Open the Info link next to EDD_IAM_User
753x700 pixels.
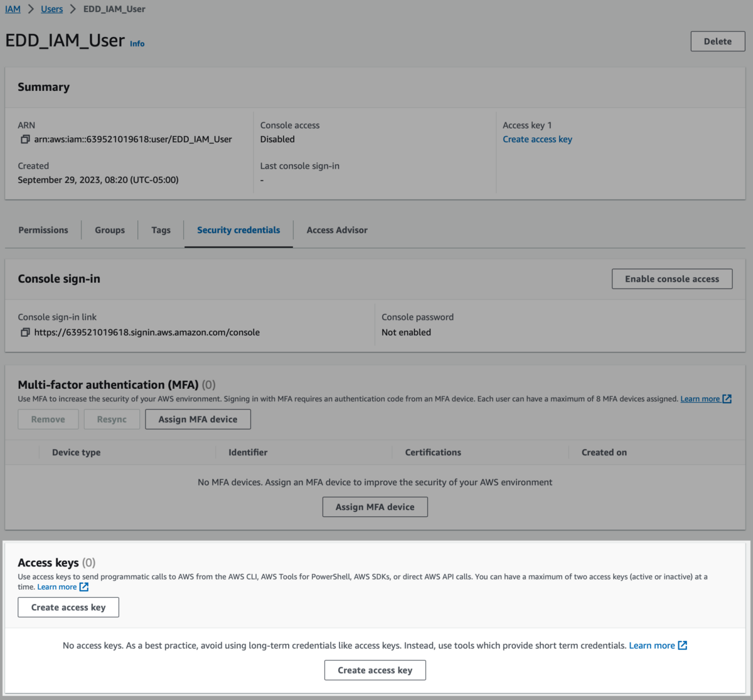[x=137, y=44]
